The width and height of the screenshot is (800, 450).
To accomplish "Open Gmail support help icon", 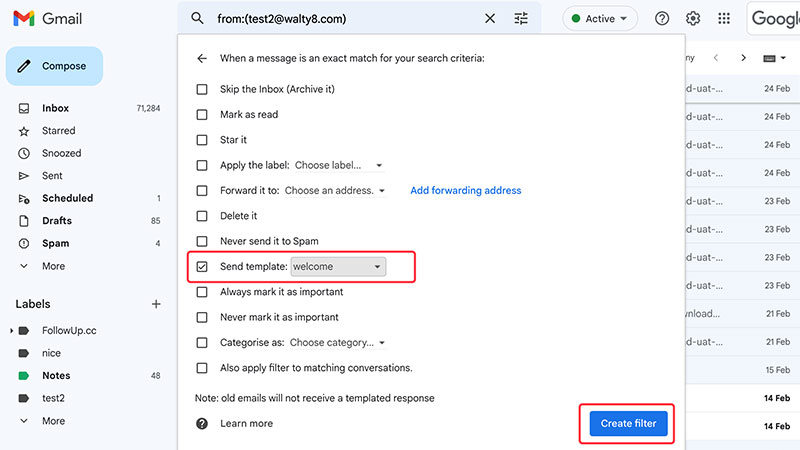I will (x=662, y=19).
